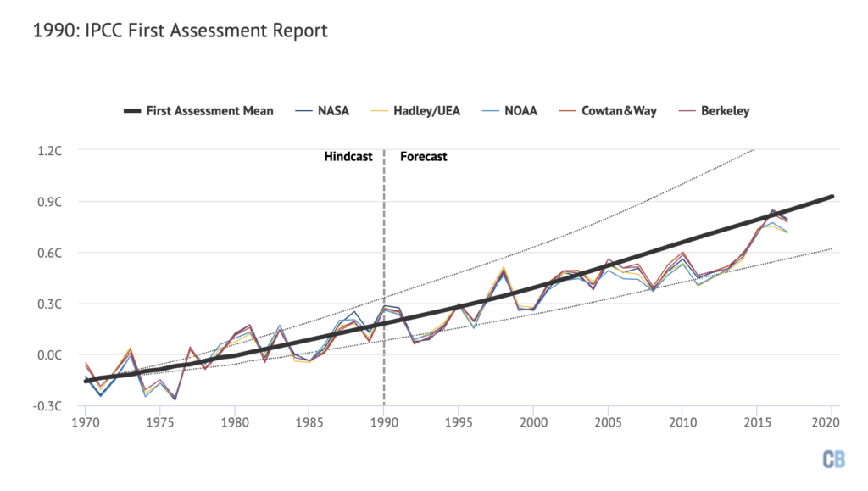Click the '0.0C' y-axis label
868x491 pixels.
(49, 354)
